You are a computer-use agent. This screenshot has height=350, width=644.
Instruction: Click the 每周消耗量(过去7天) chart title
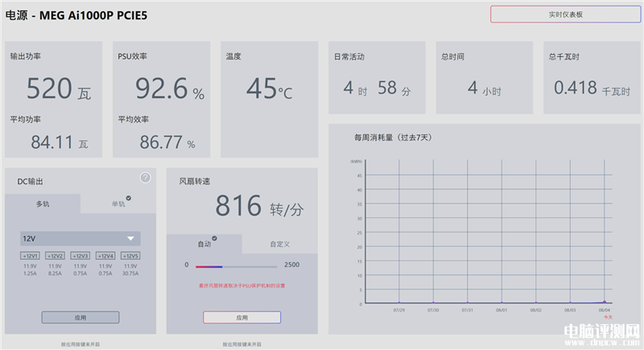click(x=393, y=138)
